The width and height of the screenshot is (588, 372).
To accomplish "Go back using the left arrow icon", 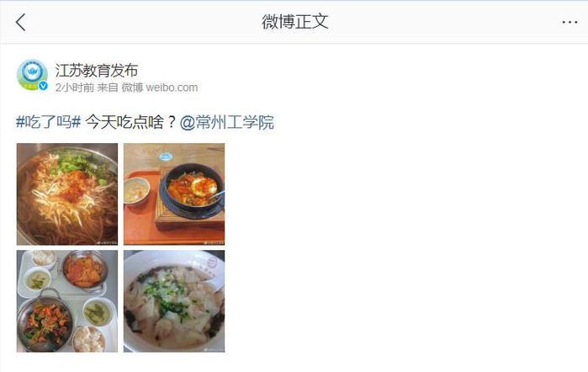I will (21, 23).
